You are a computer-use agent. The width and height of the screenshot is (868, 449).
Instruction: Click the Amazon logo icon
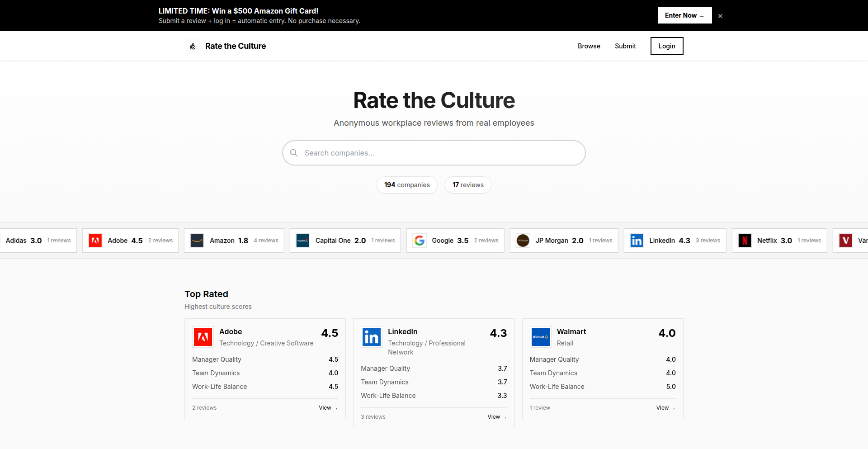[x=197, y=240]
